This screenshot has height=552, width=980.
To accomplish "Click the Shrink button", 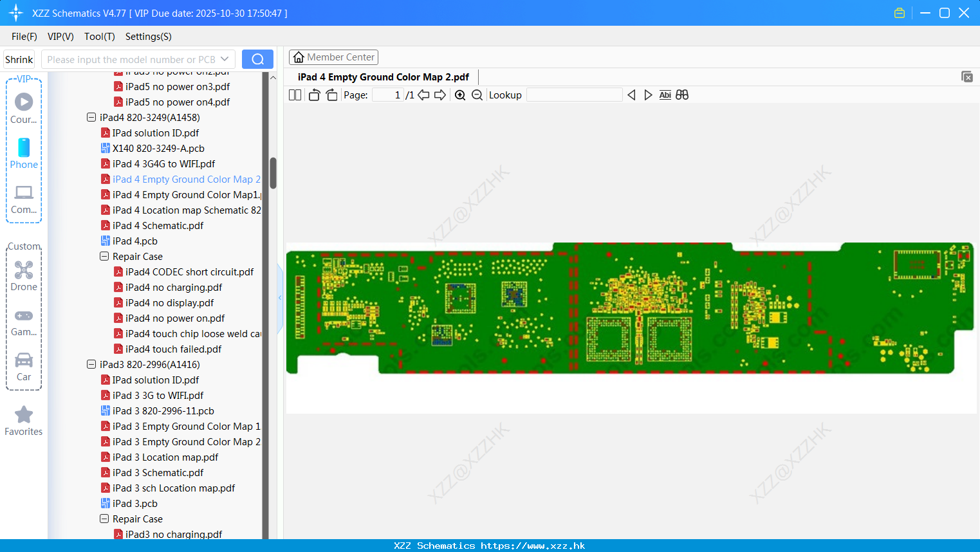I will click(x=19, y=59).
